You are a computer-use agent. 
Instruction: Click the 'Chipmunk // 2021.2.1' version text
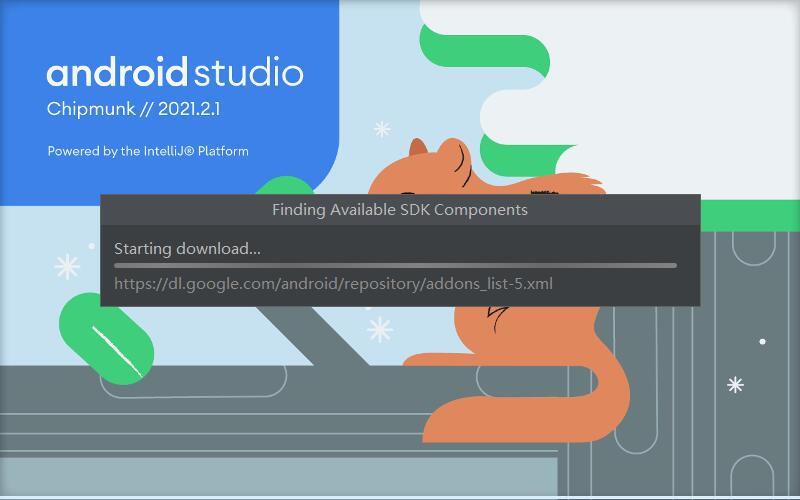point(133,109)
